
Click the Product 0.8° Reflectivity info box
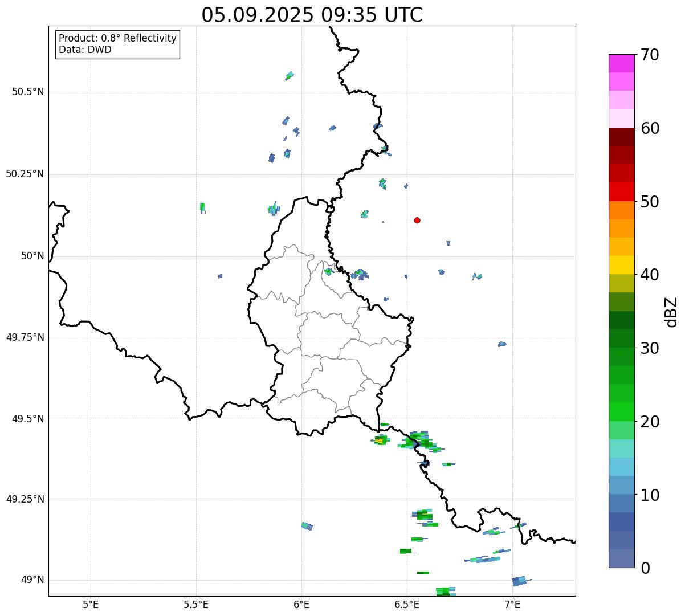(x=118, y=44)
